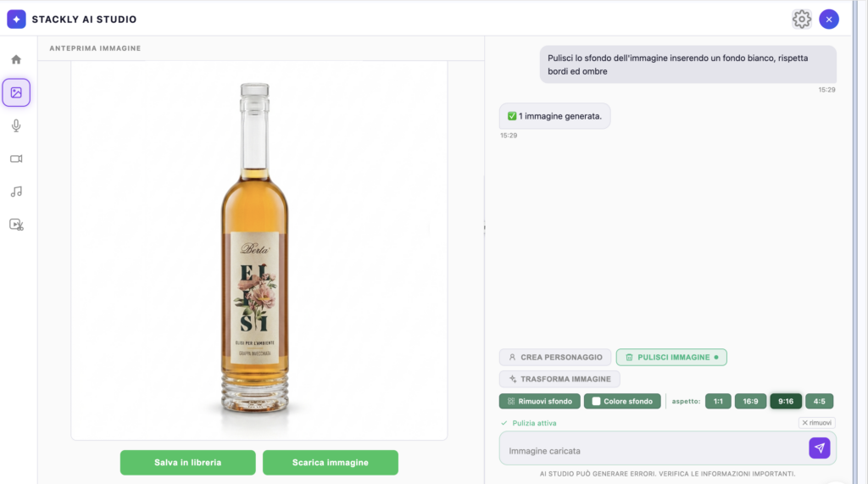Image resolution: width=868 pixels, height=484 pixels.
Task: Click the rimuovi link to clear cleanup
Action: click(816, 422)
